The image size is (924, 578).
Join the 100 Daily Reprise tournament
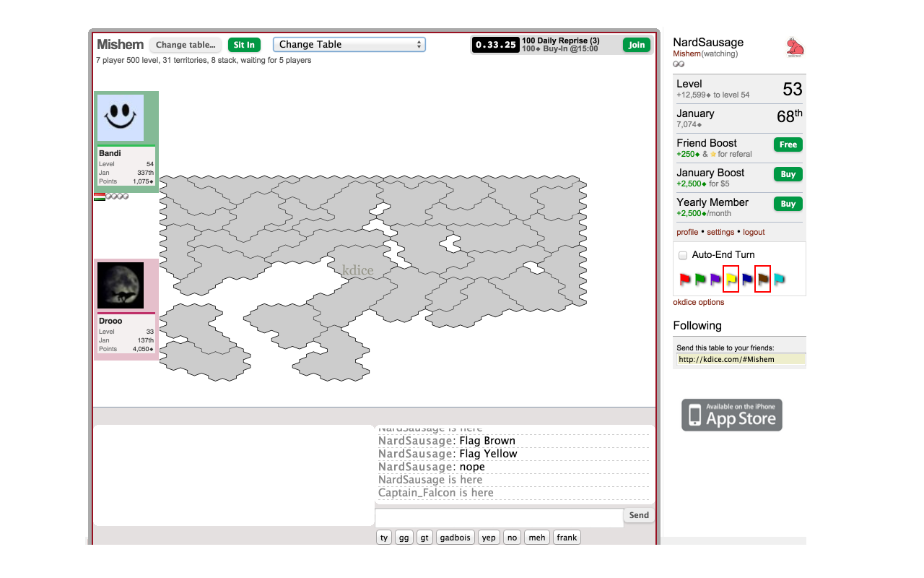click(637, 45)
